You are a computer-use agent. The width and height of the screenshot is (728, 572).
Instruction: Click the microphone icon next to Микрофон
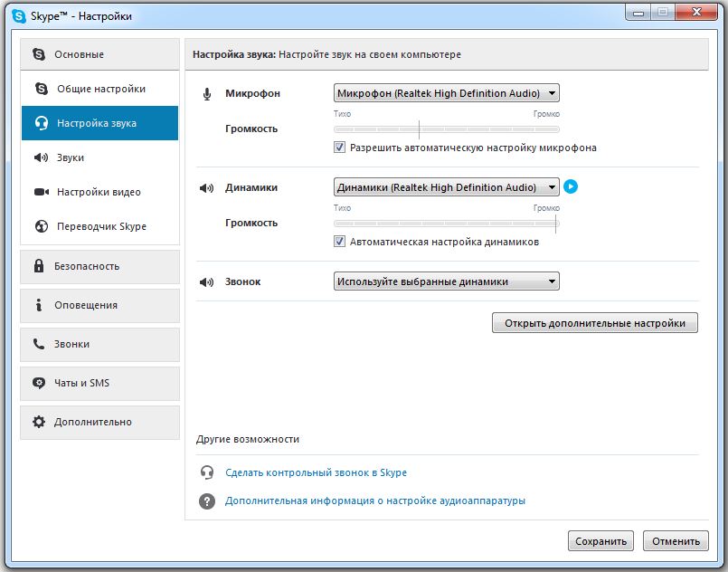(207, 94)
